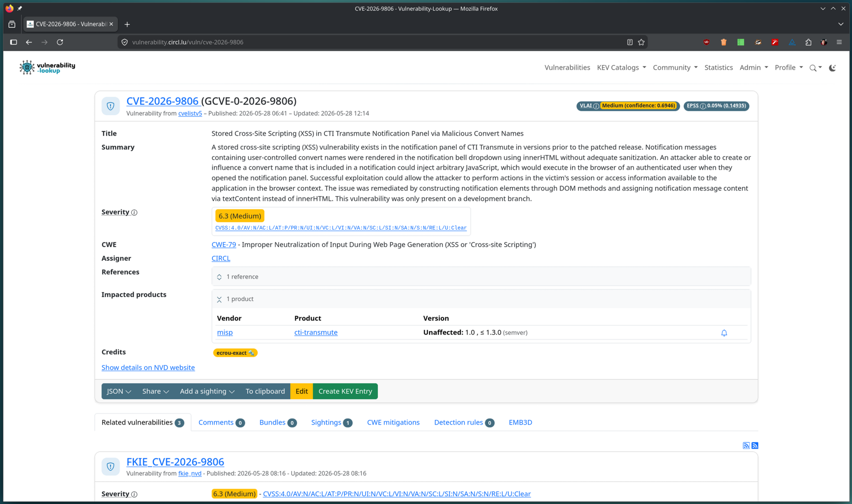Switch to the Sightings tab
This screenshot has width=852, height=504.
[331, 422]
